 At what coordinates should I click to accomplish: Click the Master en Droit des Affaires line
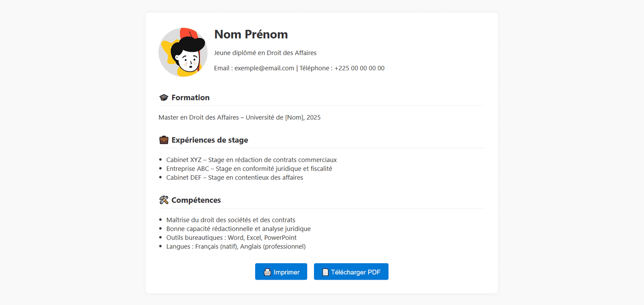(x=239, y=117)
